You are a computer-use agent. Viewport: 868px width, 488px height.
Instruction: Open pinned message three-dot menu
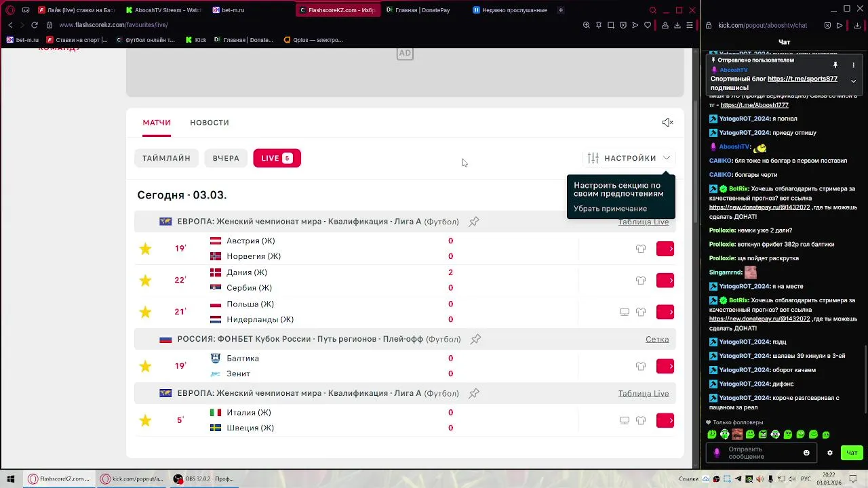tap(854, 65)
